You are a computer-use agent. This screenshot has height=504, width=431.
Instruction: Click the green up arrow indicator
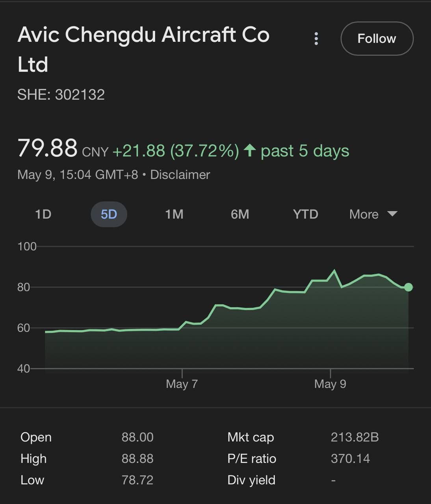coord(250,150)
